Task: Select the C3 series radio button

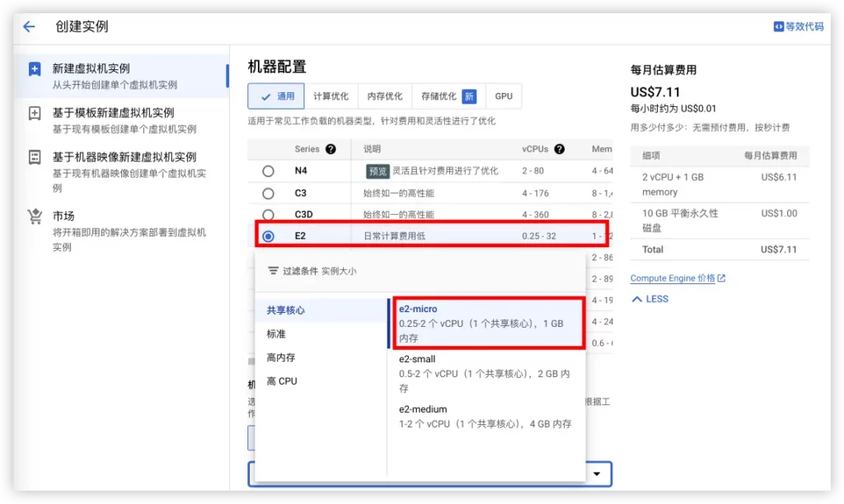Action: tap(268, 193)
